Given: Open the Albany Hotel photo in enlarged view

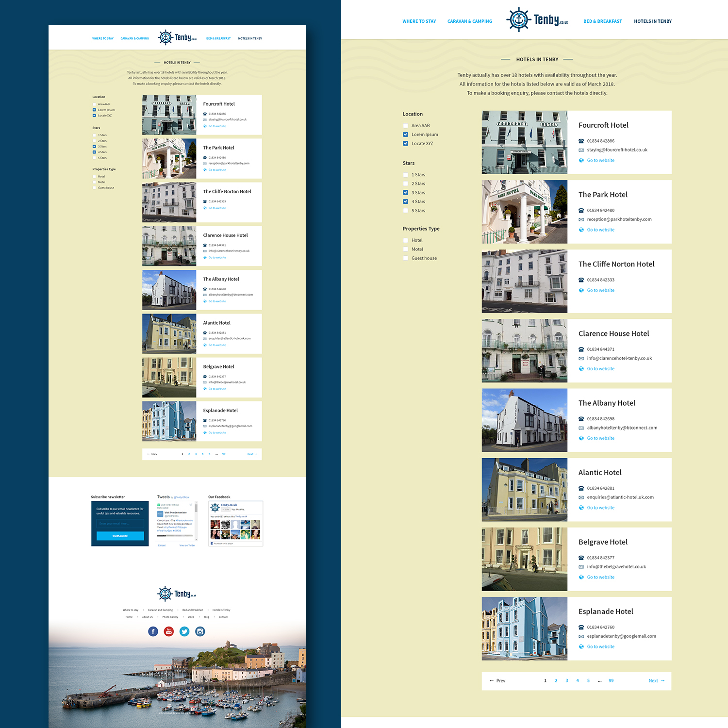Looking at the screenshot, I should click(x=525, y=420).
